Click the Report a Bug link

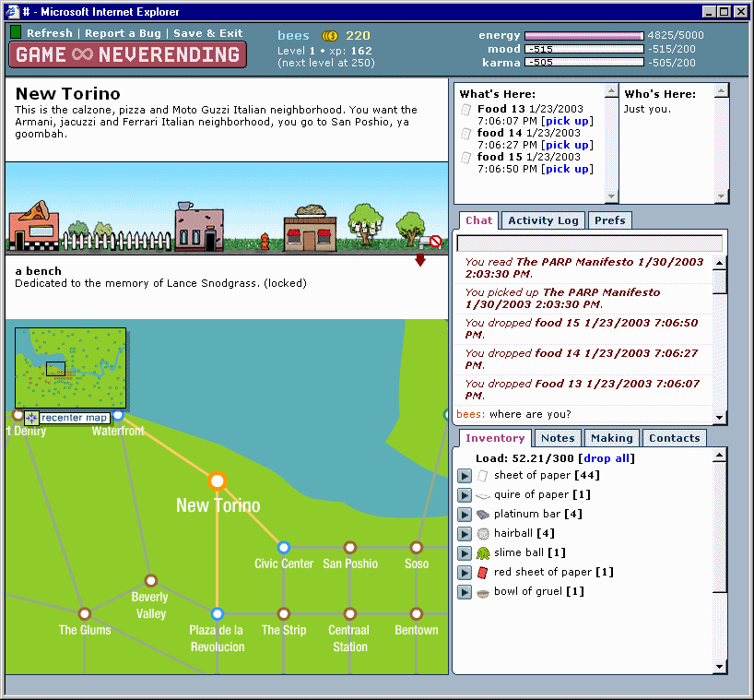124,33
